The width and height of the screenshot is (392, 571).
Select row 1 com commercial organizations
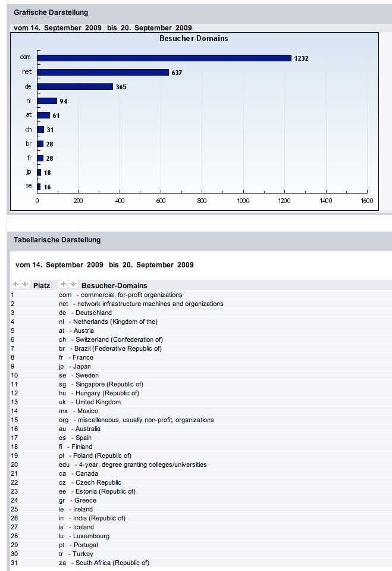click(120, 295)
